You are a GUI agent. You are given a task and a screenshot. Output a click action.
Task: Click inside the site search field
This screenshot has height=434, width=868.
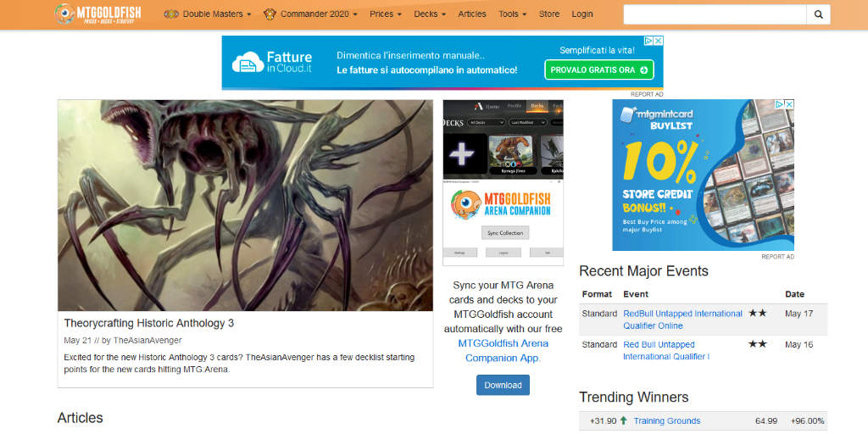point(715,14)
